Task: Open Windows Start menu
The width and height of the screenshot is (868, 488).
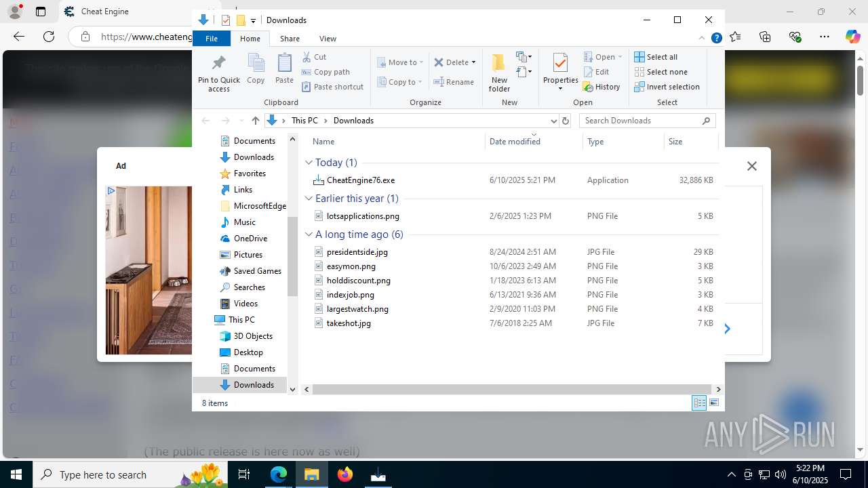Action: click(16, 474)
